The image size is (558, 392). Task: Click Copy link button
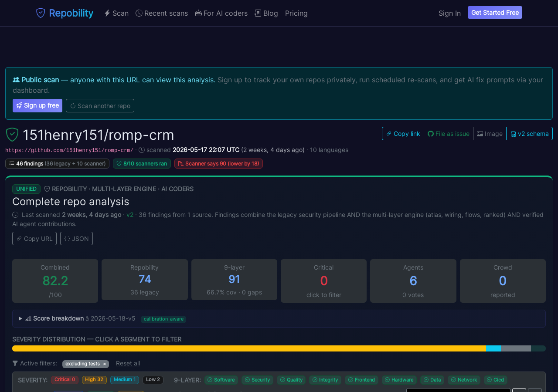[x=403, y=134]
